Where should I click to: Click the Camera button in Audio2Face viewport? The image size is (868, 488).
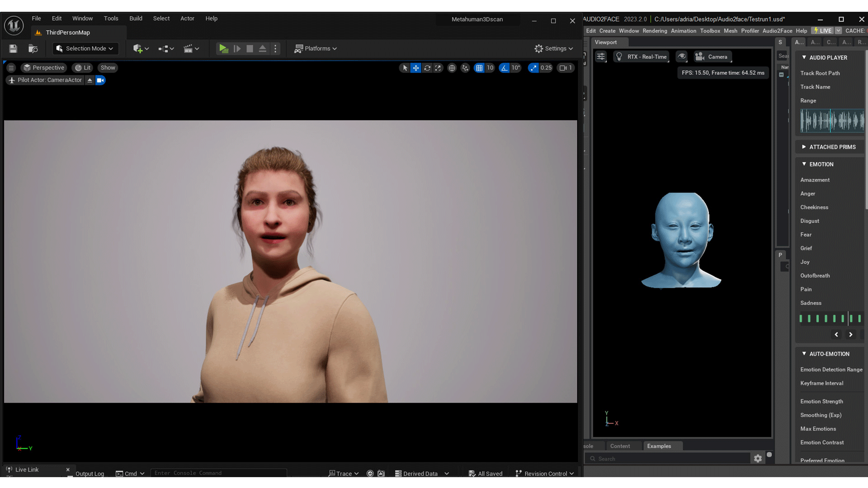tap(712, 56)
